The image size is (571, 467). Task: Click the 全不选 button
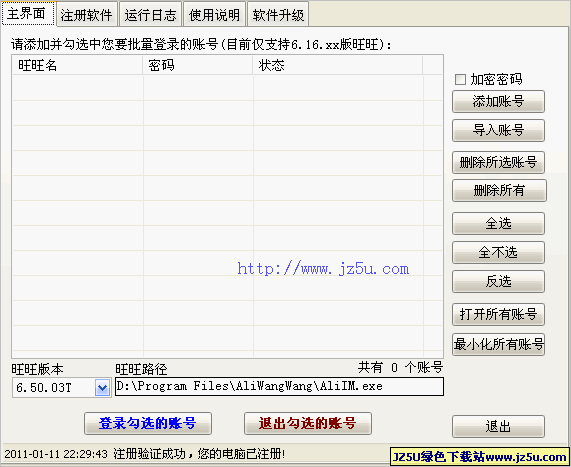click(x=498, y=252)
